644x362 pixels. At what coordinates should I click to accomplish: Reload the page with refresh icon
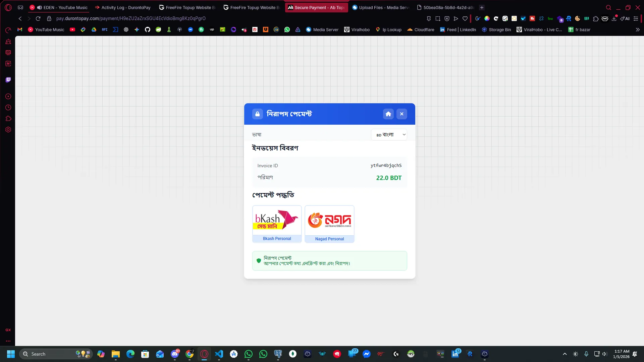tap(38, 18)
